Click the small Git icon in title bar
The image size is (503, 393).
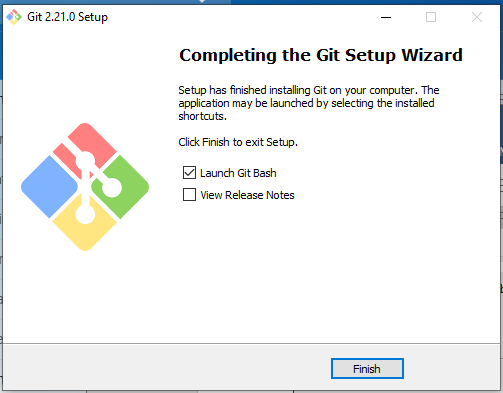click(x=14, y=17)
